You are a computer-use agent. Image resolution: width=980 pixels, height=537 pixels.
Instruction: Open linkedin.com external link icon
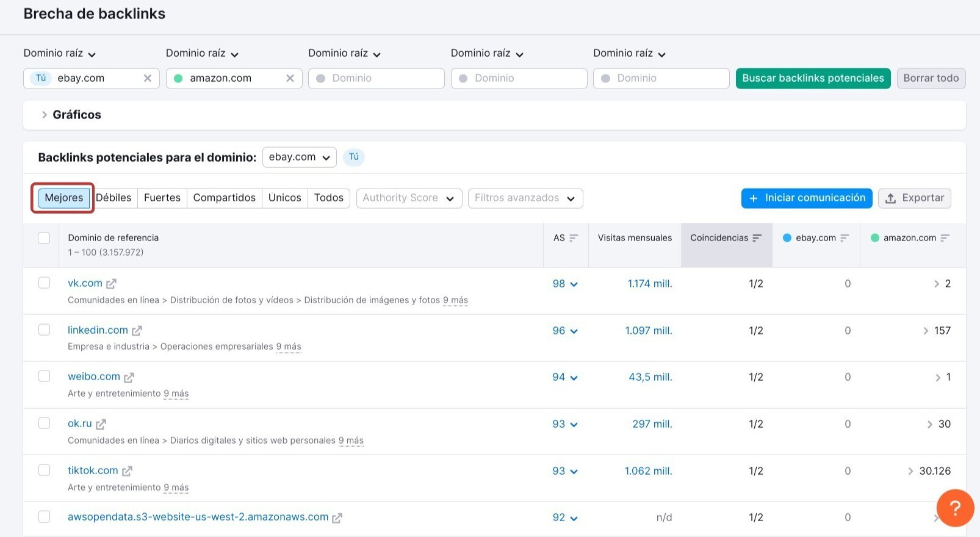point(137,331)
